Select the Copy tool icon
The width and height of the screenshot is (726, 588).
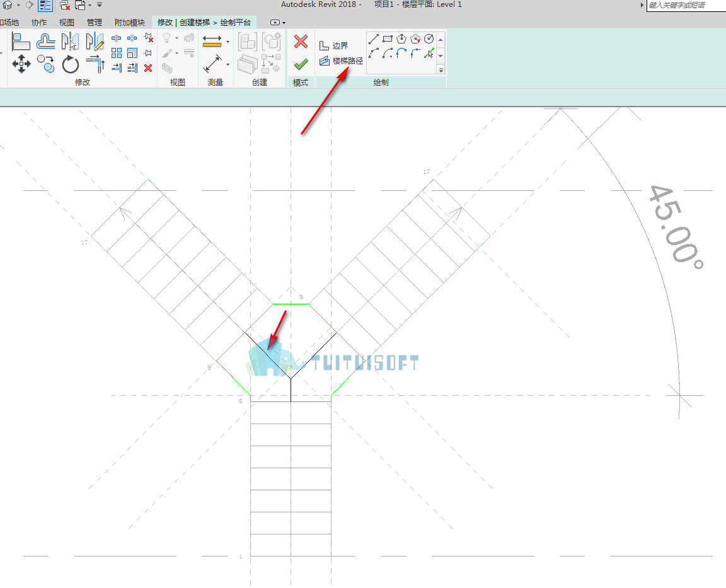click(46, 64)
